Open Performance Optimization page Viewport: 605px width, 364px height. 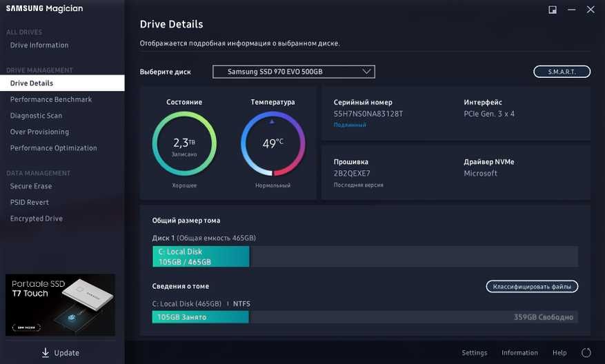pyautogui.click(x=54, y=148)
